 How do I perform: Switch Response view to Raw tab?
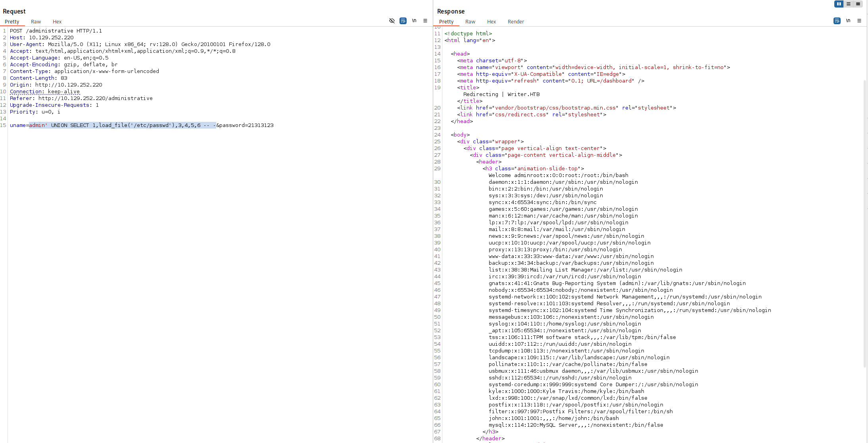point(470,22)
